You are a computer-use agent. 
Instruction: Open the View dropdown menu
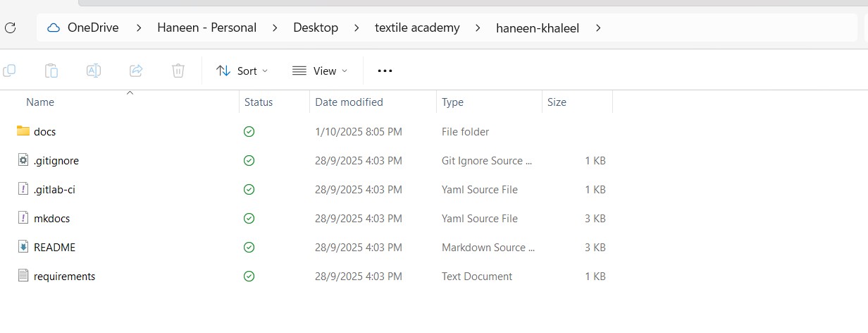pos(319,71)
